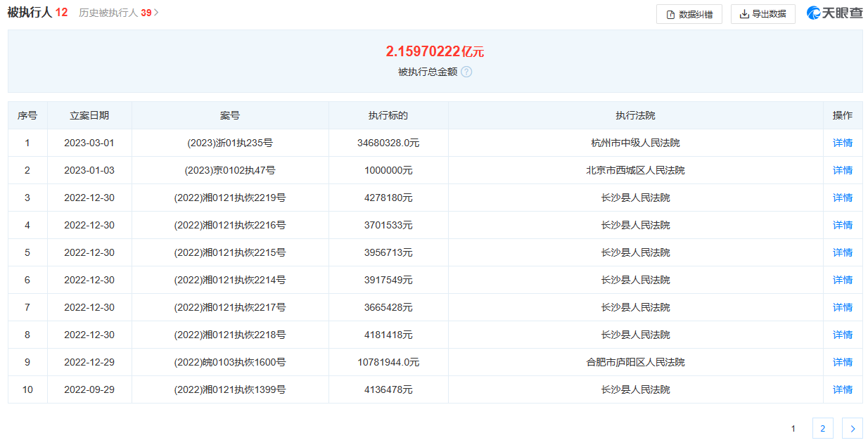Viewport: 868px width, 445px height.
Task: Open 详情 for case (2022)湘0121执恢1399号
Action: tap(843, 389)
